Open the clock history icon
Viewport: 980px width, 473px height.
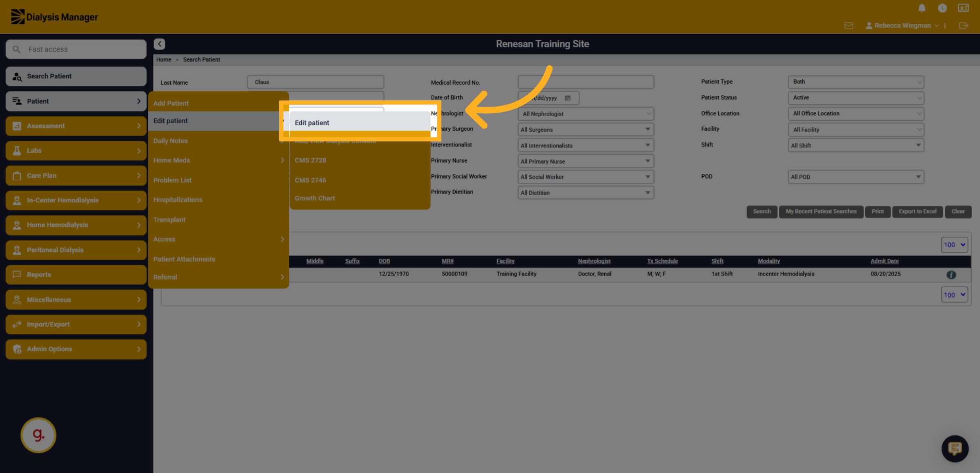[942, 8]
